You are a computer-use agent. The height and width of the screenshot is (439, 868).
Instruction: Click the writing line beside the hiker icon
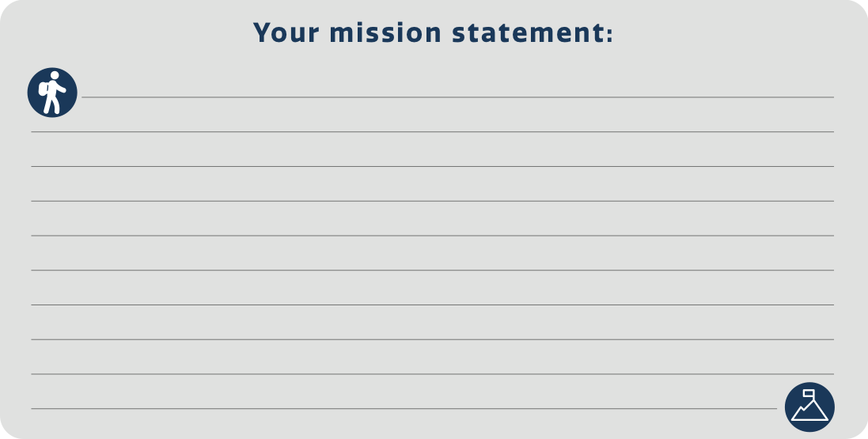click(458, 97)
